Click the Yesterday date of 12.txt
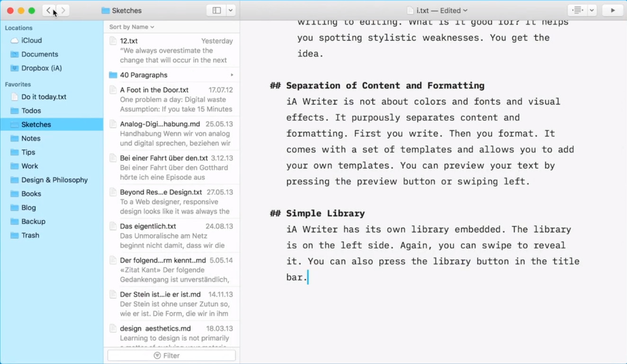Screen dimensions: 627x364 (217, 41)
